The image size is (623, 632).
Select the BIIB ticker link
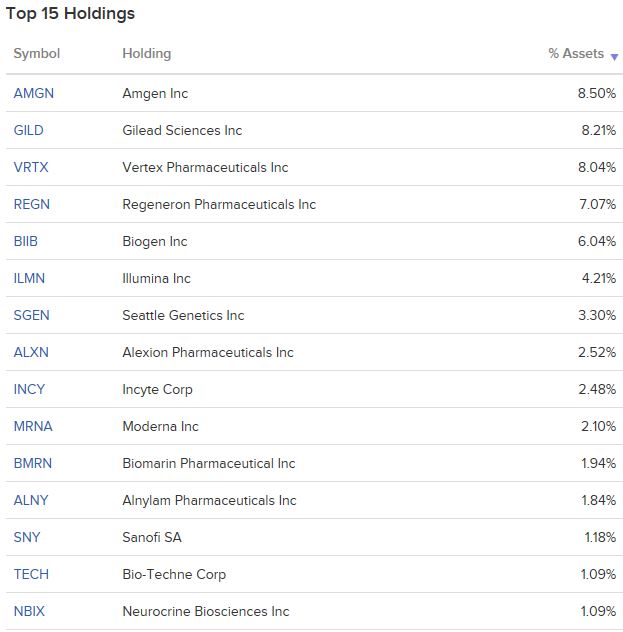coord(26,241)
